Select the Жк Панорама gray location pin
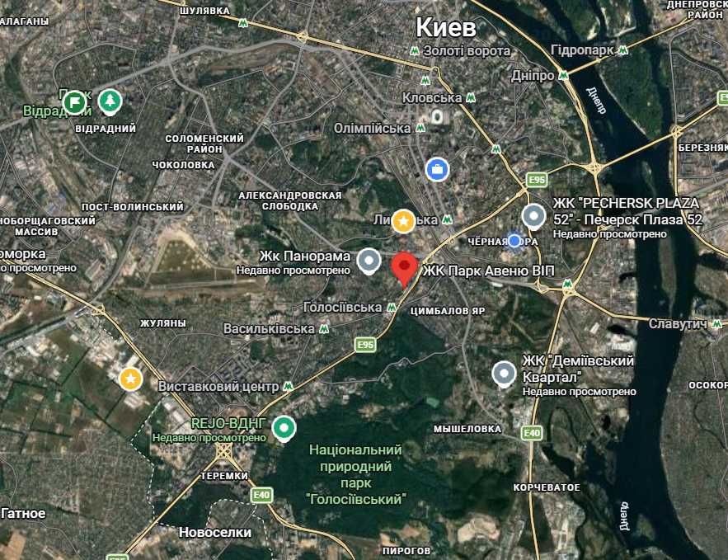 tap(369, 262)
